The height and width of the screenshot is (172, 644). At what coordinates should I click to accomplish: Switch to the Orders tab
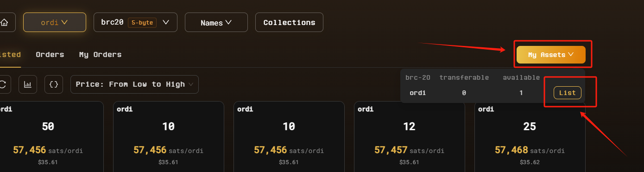pyautogui.click(x=50, y=55)
